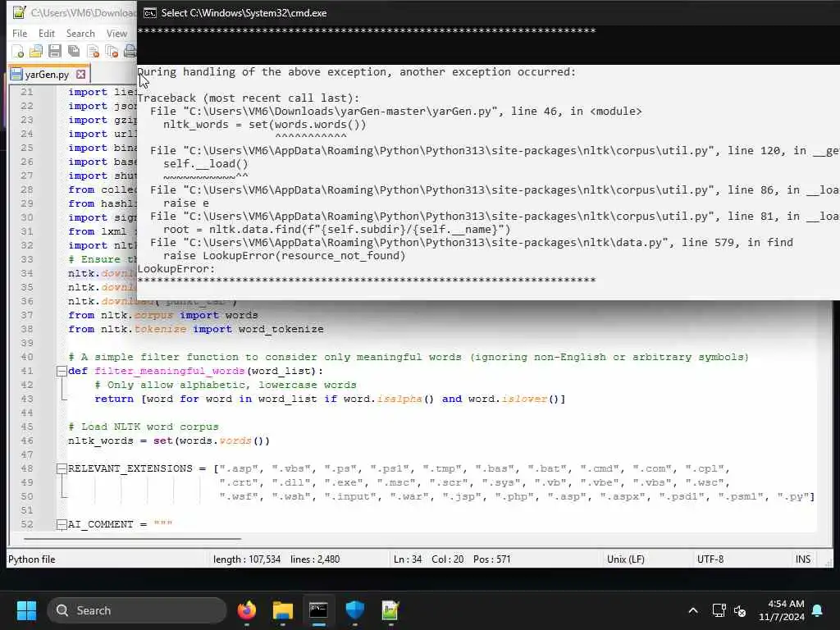Click the saved-state disk icon on yarGen.py tab
Screen dimensions: 840x630
click(x=16, y=75)
